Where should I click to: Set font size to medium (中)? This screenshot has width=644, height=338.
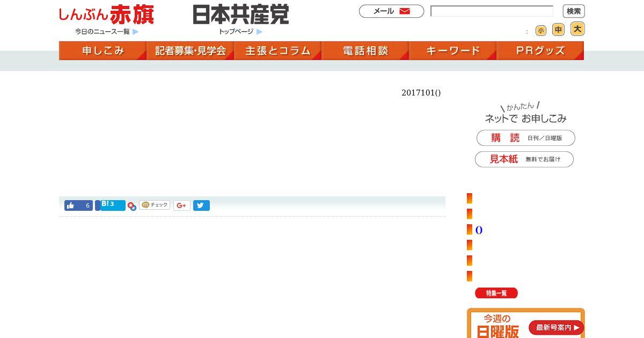(x=559, y=30)
